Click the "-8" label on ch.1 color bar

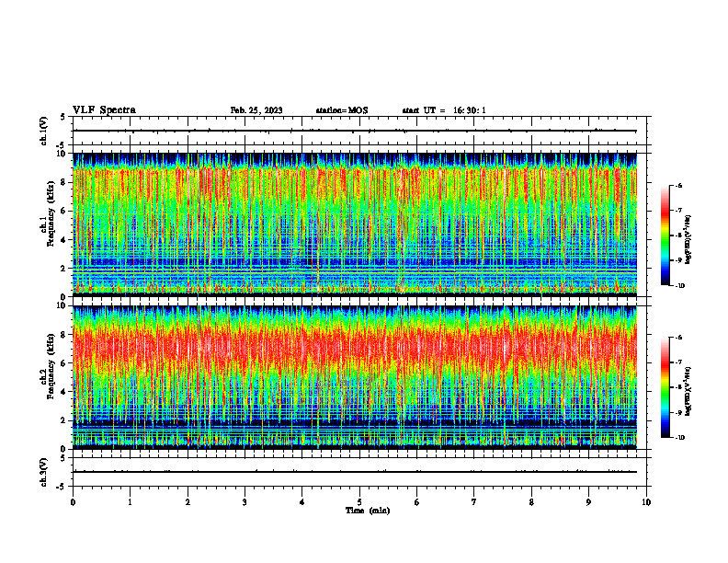coord(678,236)
